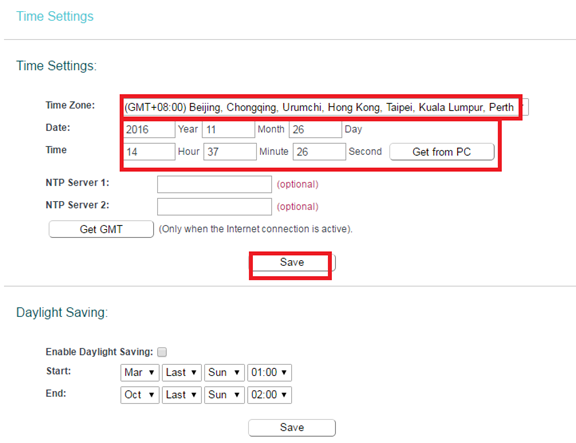Open the Start day Sun dropdown

224,372
